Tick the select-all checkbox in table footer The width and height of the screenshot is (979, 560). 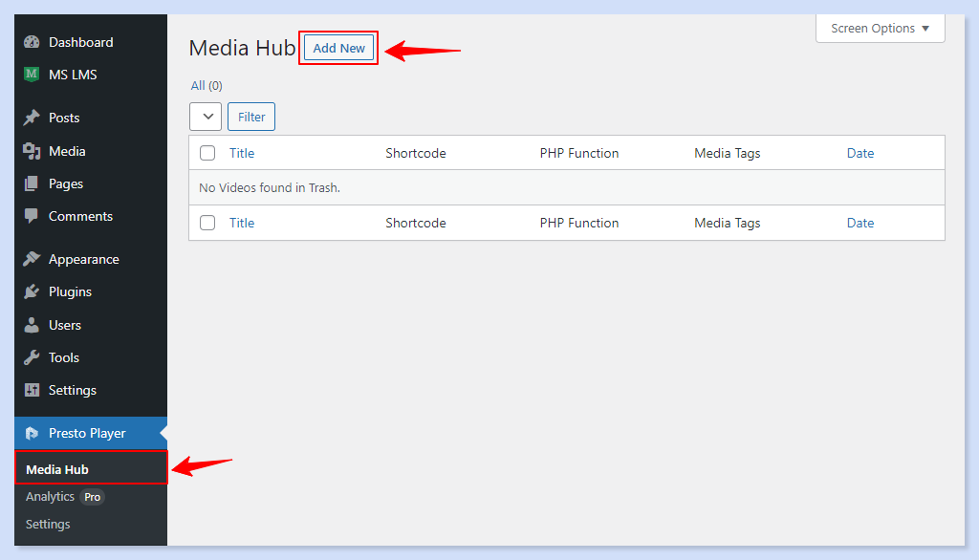click(x=207, y=223)
